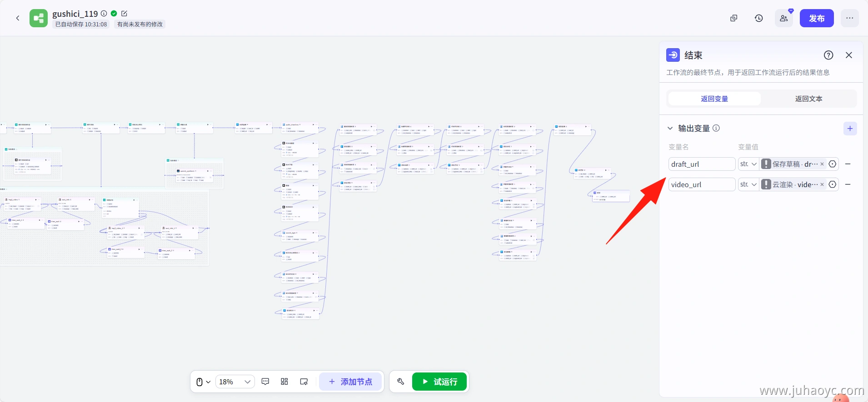The image size is (868, 402).
Task: Click the comment bubble icon in bottom toolbar
Action: pyautogui.click(x=265, y=382)
